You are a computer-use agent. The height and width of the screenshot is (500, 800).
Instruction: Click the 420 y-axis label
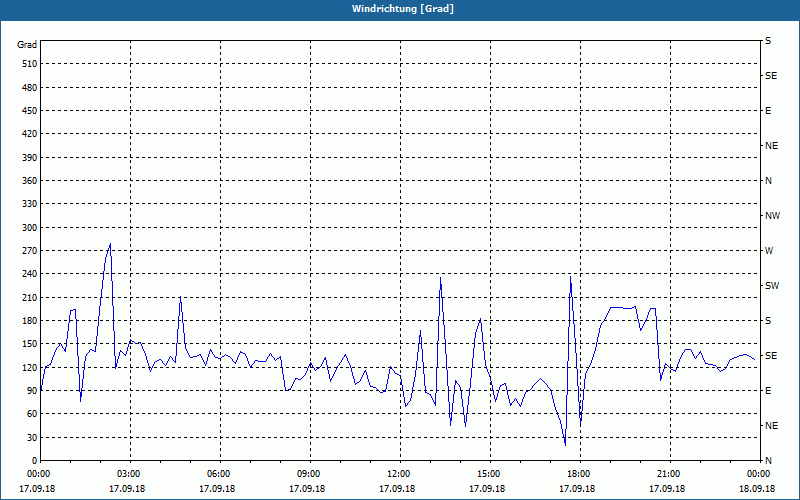click(x=30, y=134)
